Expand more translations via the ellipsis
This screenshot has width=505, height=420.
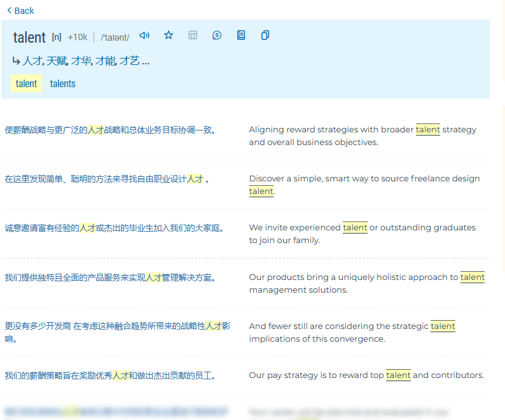pyautogui.click(x=146, y=62)
